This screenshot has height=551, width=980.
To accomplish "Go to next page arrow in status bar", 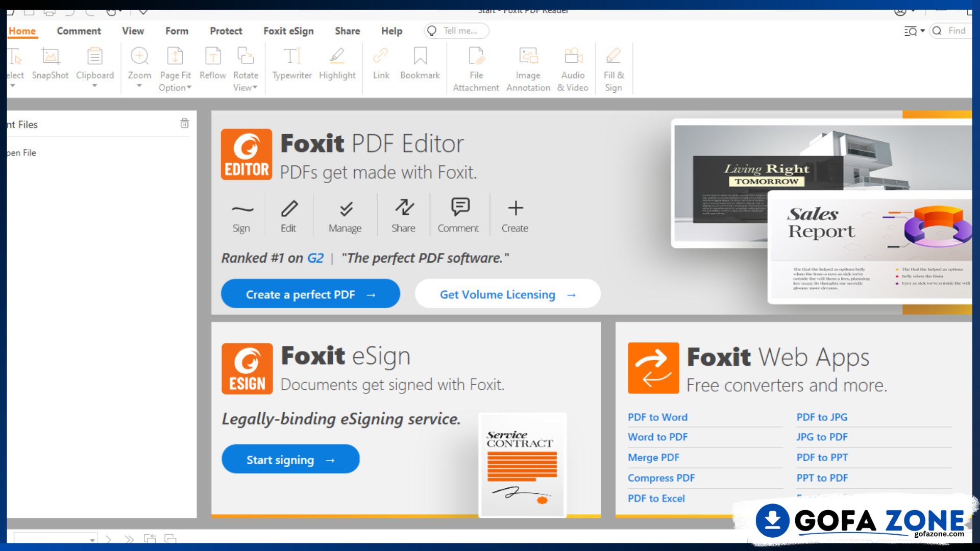I will [x=108, y=539].
